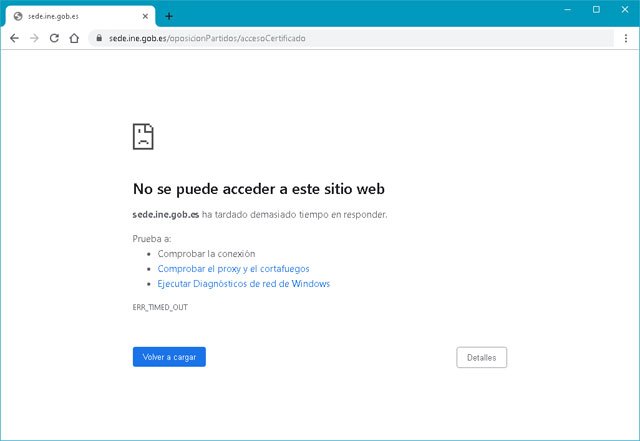Open 'Ejecutar Diagnósticos de red de Windows' link
The height and width of the screenshot is (441, 640).
243,284
